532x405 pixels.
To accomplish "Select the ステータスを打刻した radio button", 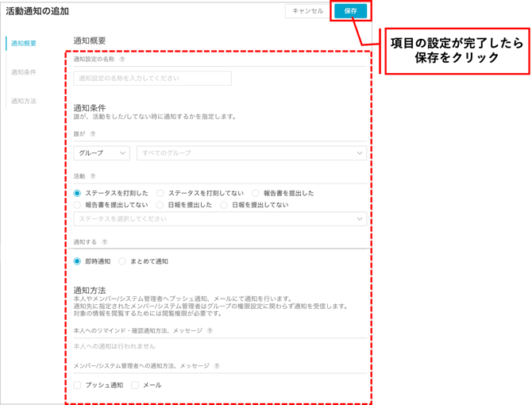I will coord(78,193).
